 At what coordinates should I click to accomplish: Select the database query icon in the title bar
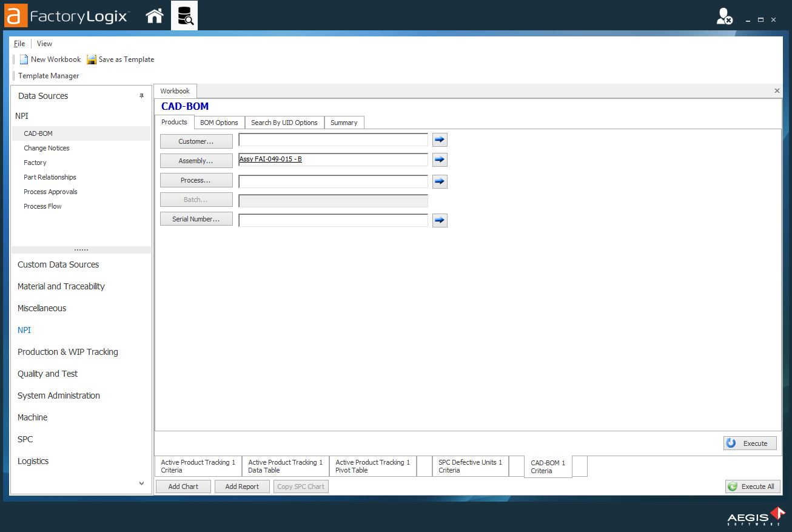[x=184, y=16]
